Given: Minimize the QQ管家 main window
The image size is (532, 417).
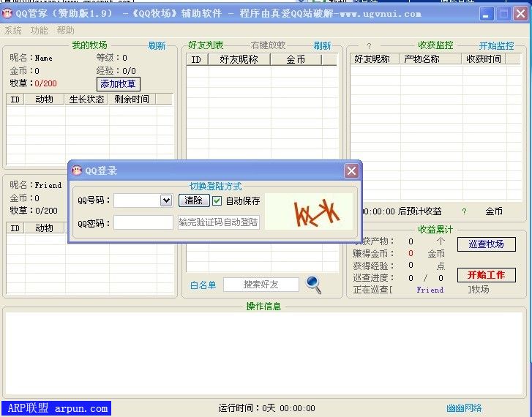Looking at the screenshot, I should (487, 14).
